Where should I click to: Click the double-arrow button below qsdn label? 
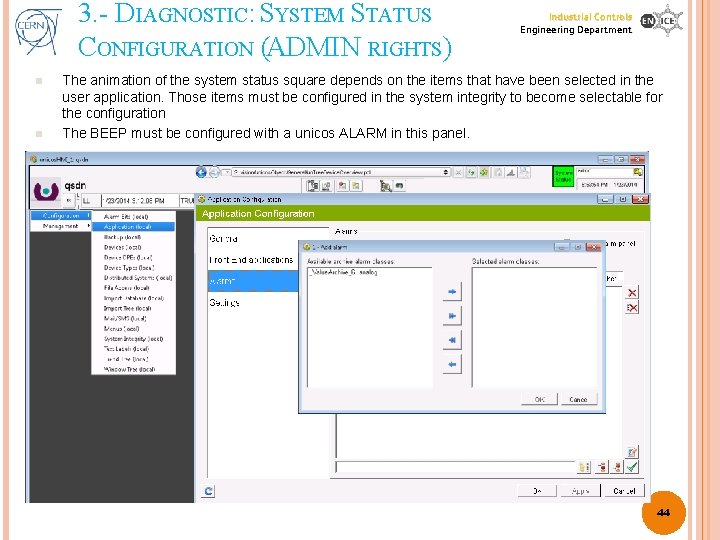coord(69,201)
